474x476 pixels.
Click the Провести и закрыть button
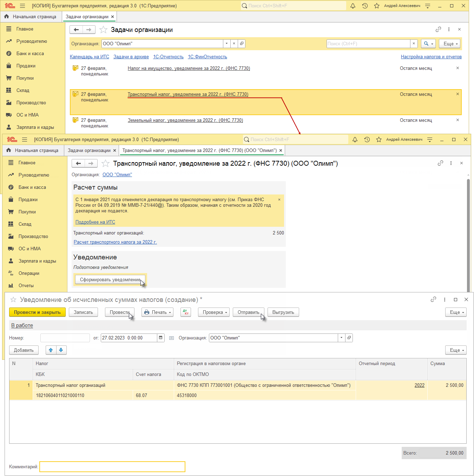37,312
